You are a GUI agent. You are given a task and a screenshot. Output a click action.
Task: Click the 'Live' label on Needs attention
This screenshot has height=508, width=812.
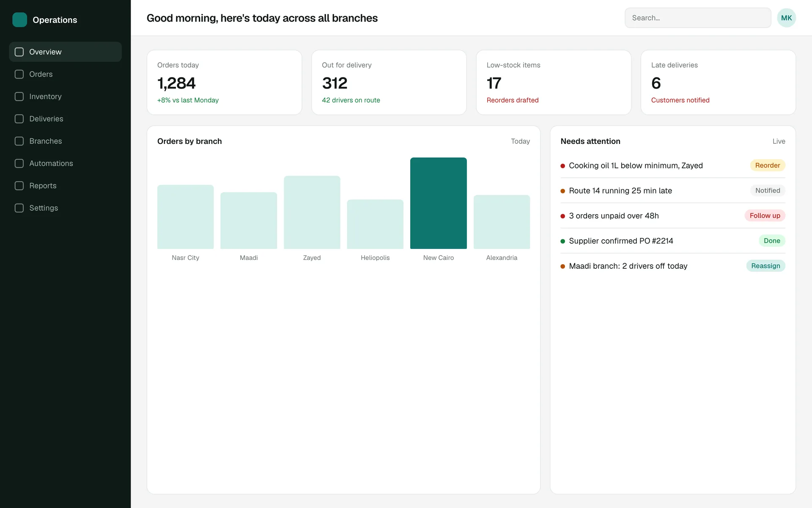(x=779, y=141)
